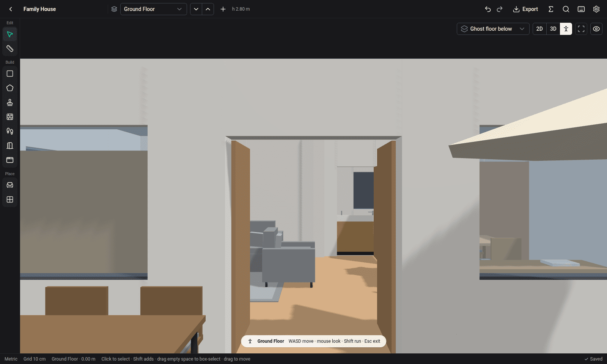Expand the Ghost floor below dropdown
Image resolution: width=607 pixels, height=364 pixels.
pyautogui.click(x=493, y=29)
